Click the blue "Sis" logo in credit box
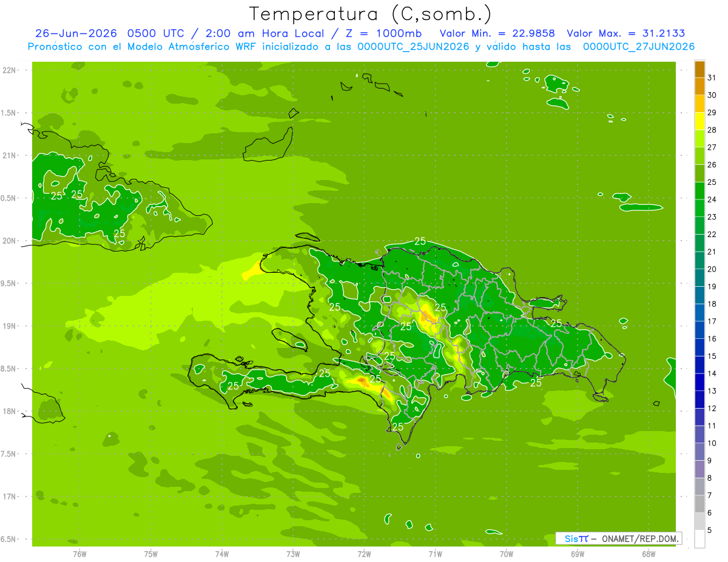 coord(571,538)
